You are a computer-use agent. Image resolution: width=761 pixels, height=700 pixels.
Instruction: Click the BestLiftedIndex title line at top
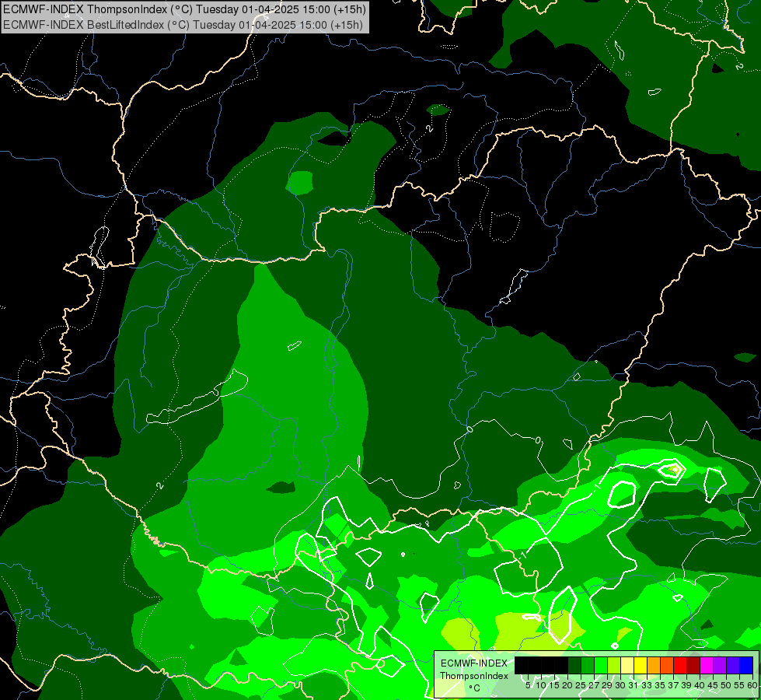(x=183, y=25)
